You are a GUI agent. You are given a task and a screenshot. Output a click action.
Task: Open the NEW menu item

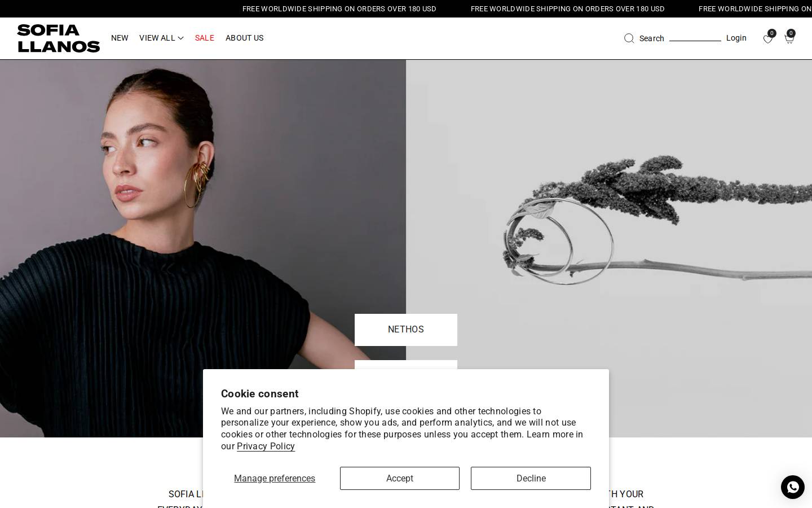click(120, 38)
